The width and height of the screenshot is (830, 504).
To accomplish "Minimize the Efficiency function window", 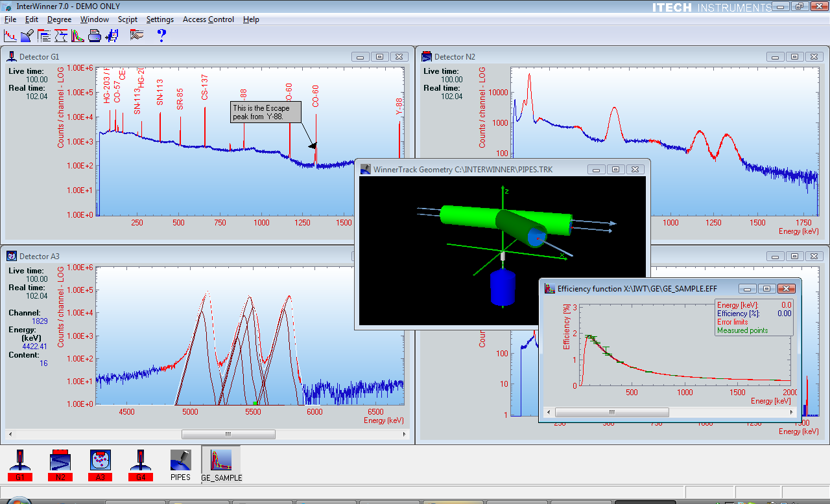I will pos(747,288).
